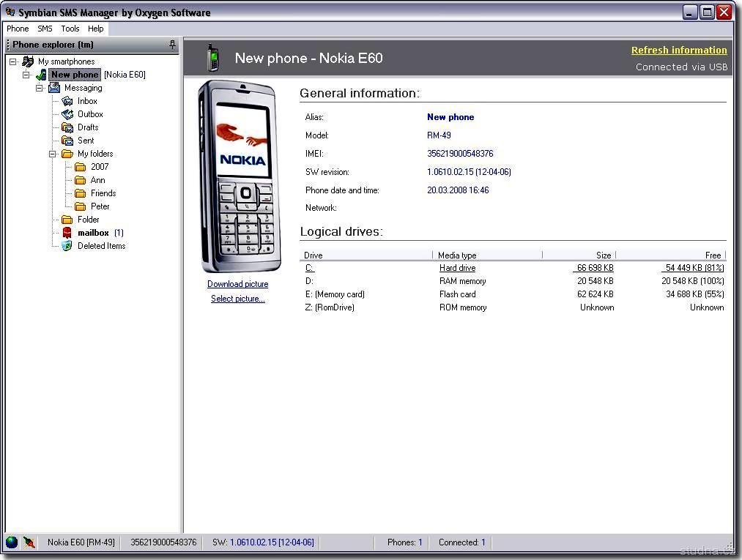Image resolution: width=742 pixels, height=560 pixels.
Task: Open the Tools menu
Action: (x=70, y=29)
